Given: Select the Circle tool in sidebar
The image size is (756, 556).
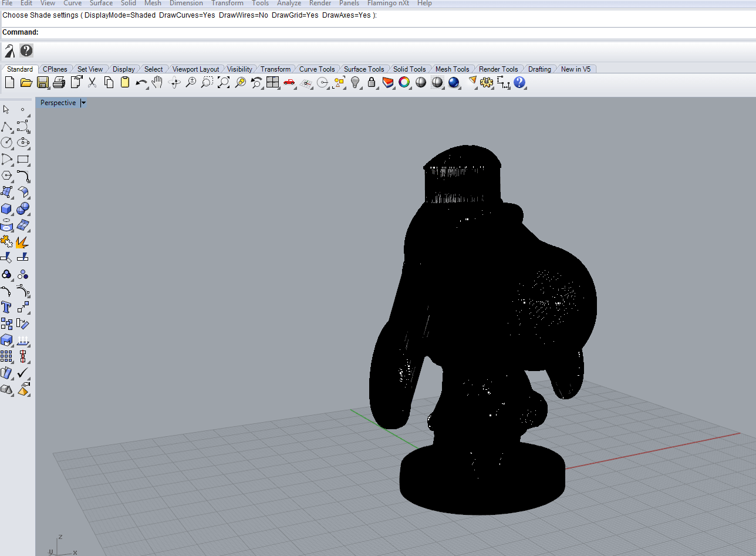Looking at the screenshot, I should [x=6, y=143].
